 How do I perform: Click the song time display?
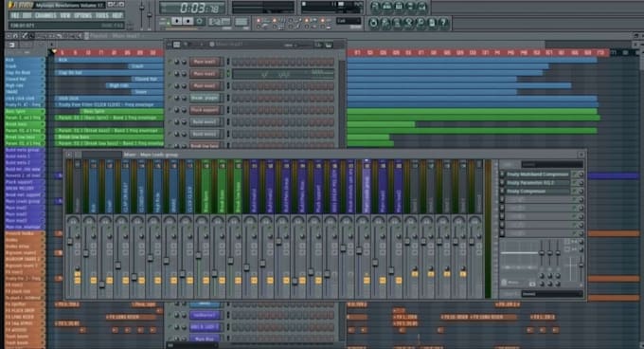click(x=192, y=8)
